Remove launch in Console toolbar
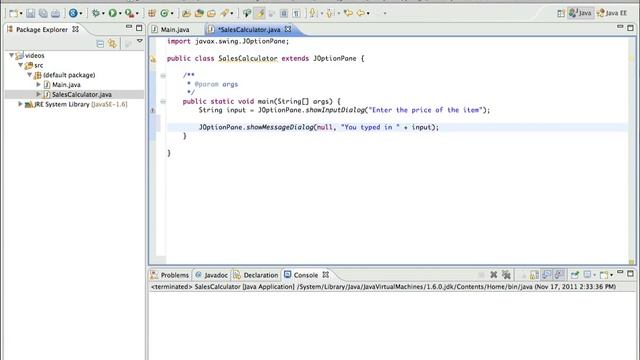 493,275
